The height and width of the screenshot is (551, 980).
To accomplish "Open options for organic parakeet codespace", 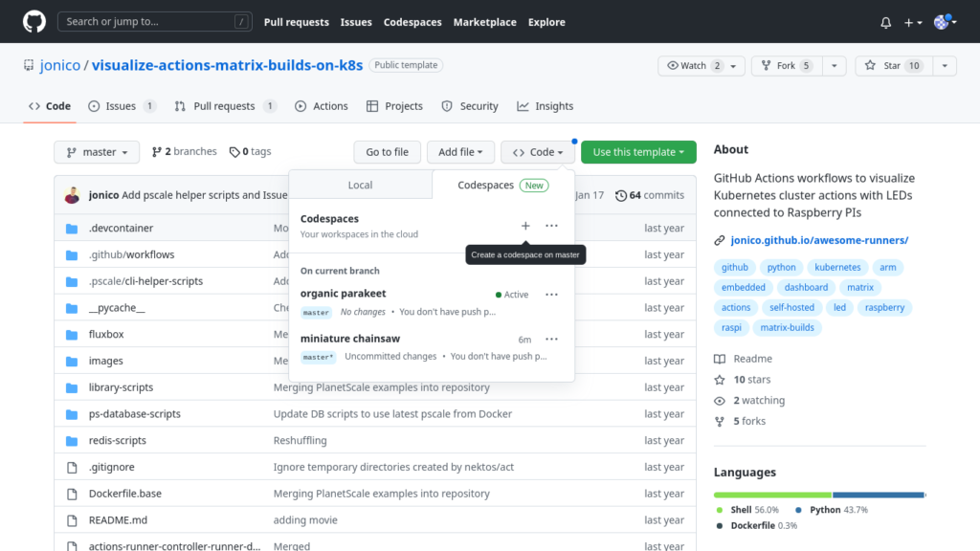I will (551, 295).
